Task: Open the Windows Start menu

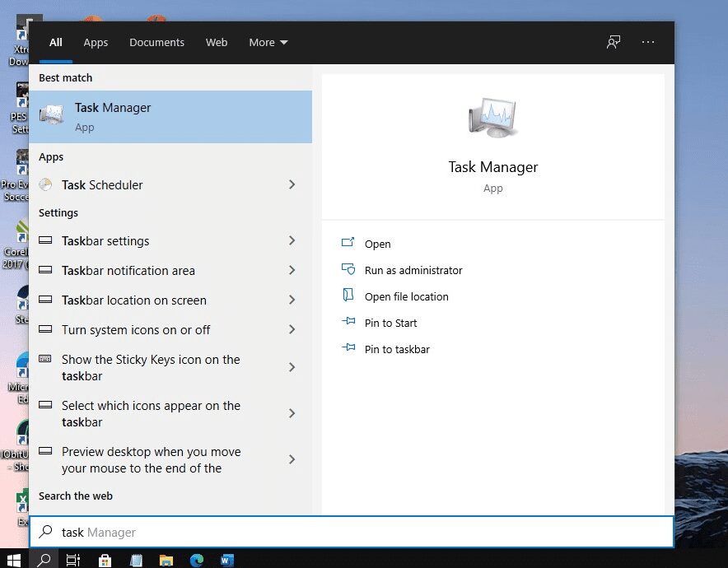Action: [x=14, y=560]
